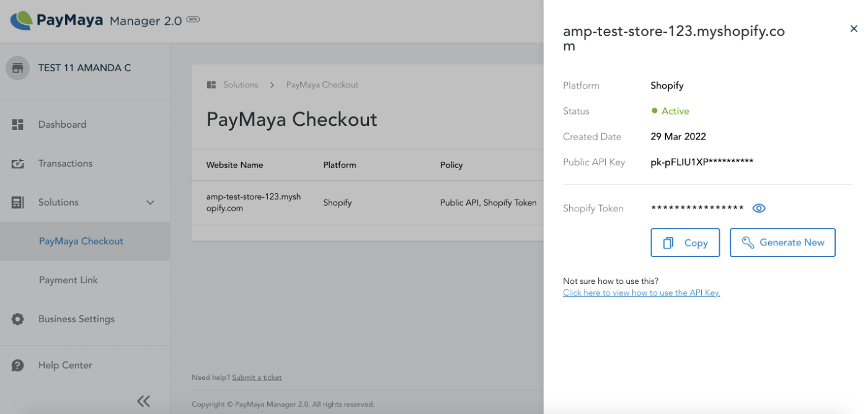This screenshot has height=414, width=868.
Task: Click the Help Center question mark icon
Action: (17, 366)
